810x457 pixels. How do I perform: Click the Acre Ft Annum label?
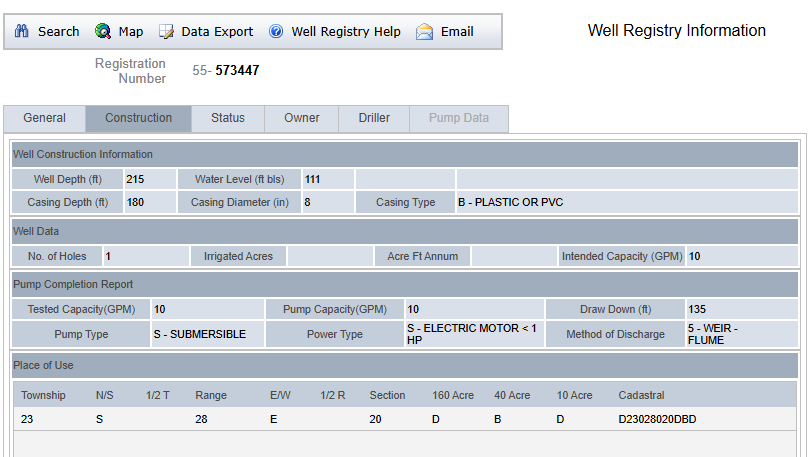point(423,256)
